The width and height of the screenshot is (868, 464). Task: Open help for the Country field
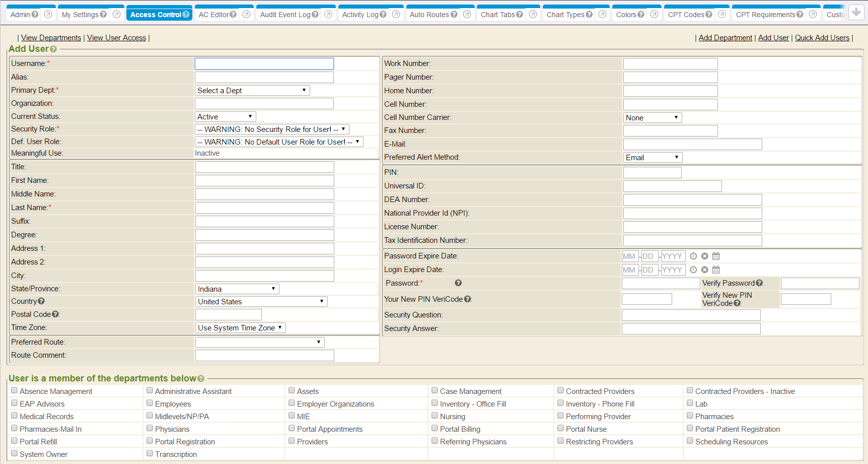pyautogui.click(x=41, y=301)
